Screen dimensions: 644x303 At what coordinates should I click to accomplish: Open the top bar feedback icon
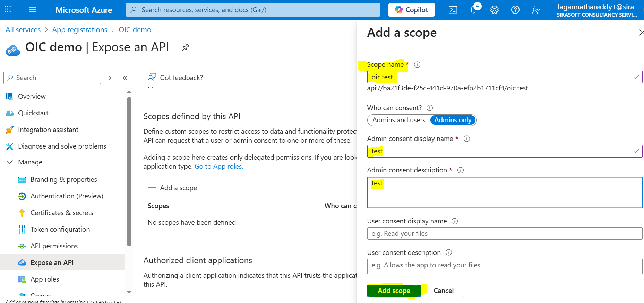coord(536,10)
